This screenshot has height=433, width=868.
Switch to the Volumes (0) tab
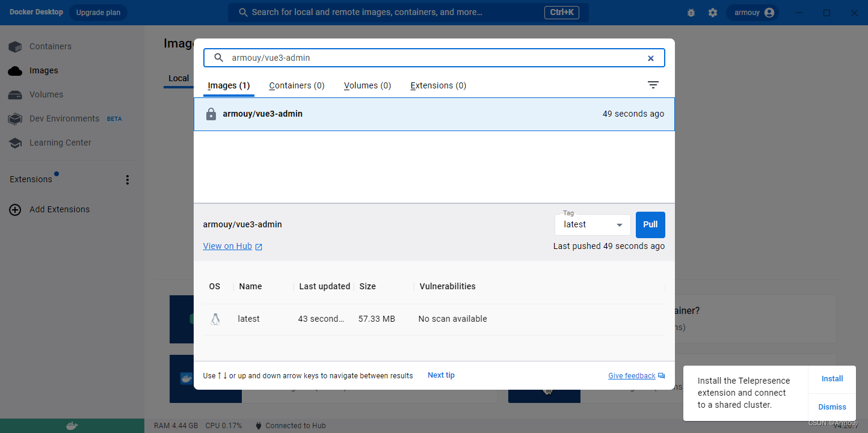[368, 85]
